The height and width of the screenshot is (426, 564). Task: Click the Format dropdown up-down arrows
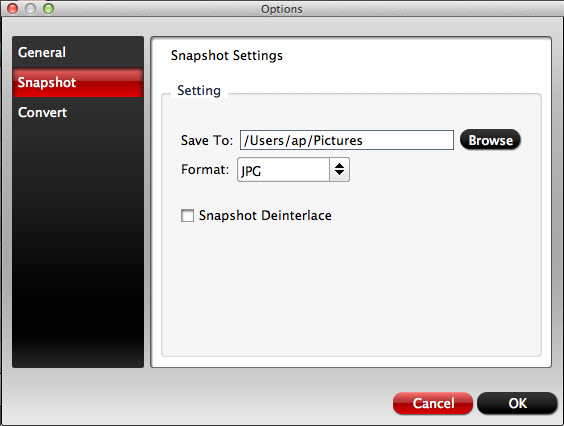(339, 169)
